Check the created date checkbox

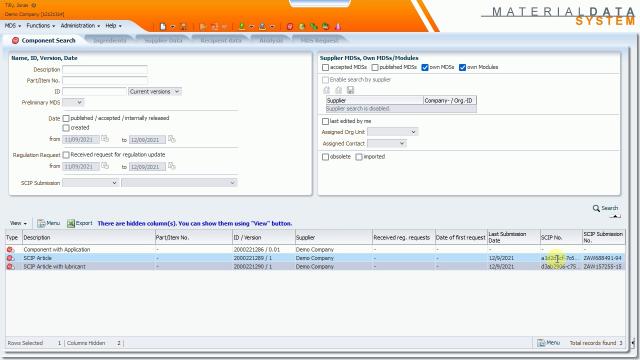tap(66, 128)
